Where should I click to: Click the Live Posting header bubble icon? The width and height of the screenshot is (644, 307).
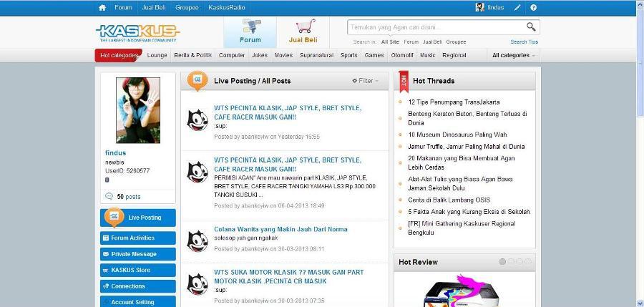[197, 81]
